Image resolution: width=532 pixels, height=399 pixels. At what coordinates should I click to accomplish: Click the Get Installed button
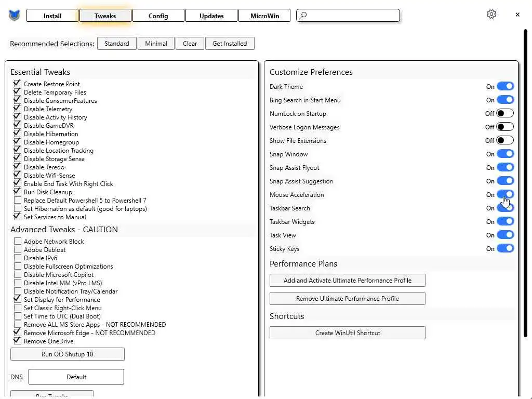coord(230,44)
